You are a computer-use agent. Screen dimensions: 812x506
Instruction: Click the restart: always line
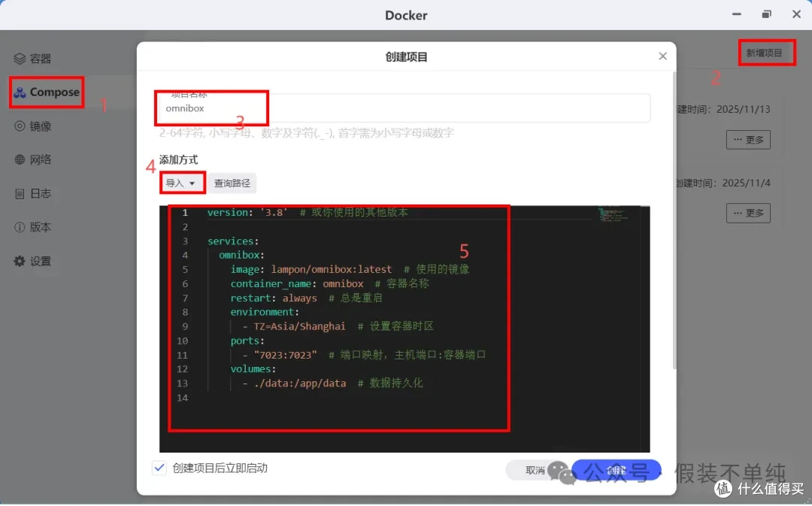[307, 298]
